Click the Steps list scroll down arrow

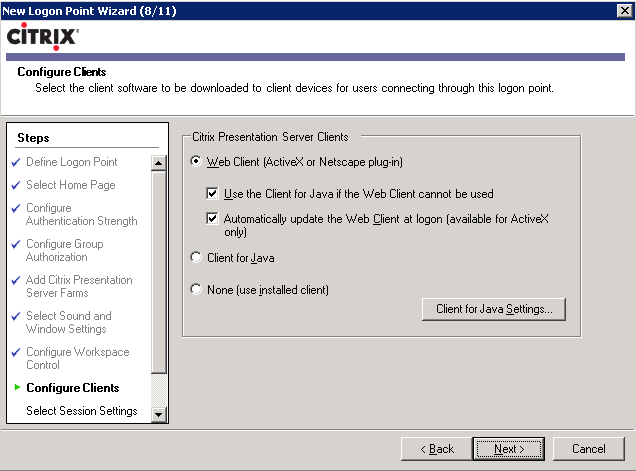coord(159,415)
